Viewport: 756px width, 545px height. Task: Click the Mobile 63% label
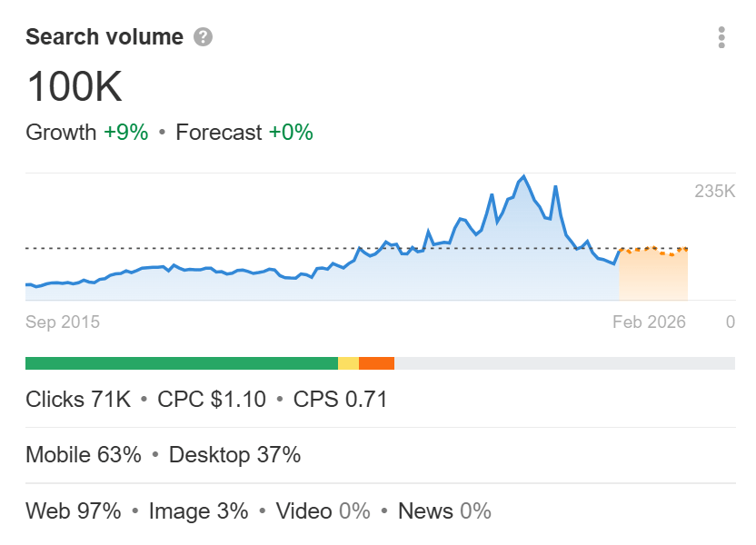(84, 455)
